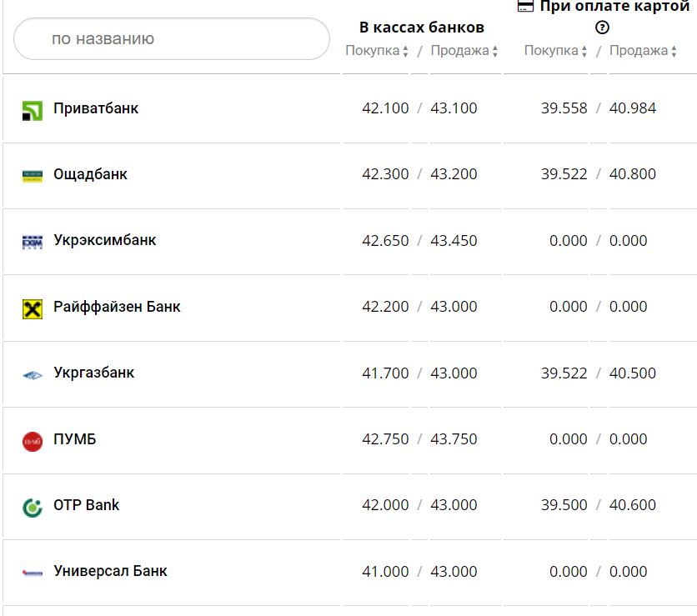Open the Приватбанк bank link
The height and width of the screenshot is (616, 697).
[x=96, y=108]
